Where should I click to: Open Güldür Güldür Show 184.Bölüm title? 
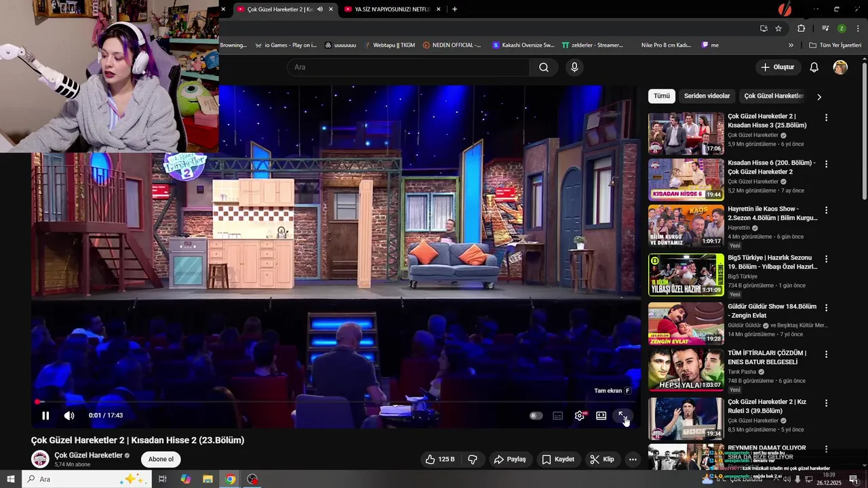[772, 311]
